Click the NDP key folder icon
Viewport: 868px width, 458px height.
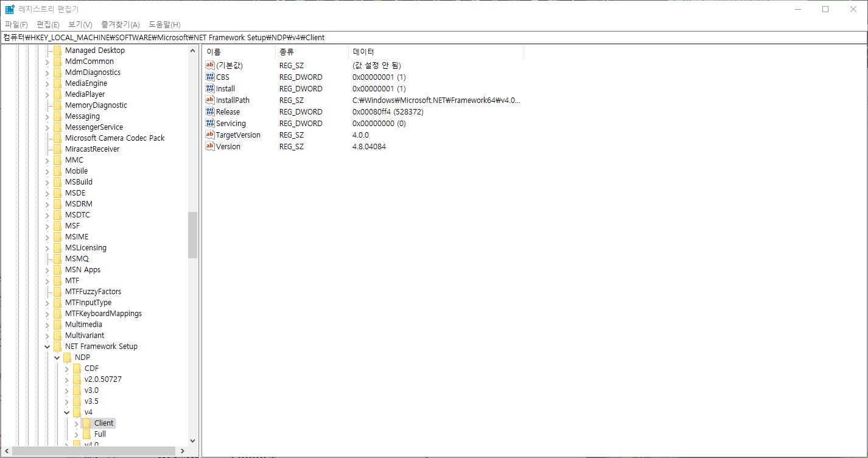(x=68, y=357)
